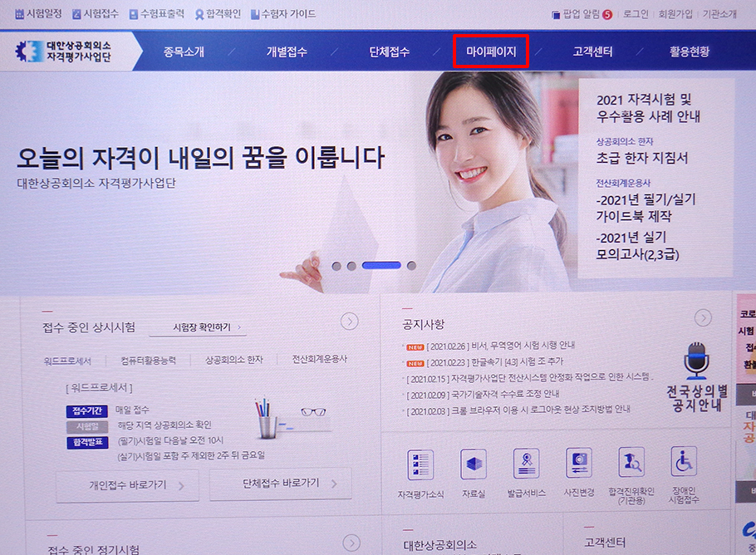Select 상공회의소 한자 tab

coord(233,360)
